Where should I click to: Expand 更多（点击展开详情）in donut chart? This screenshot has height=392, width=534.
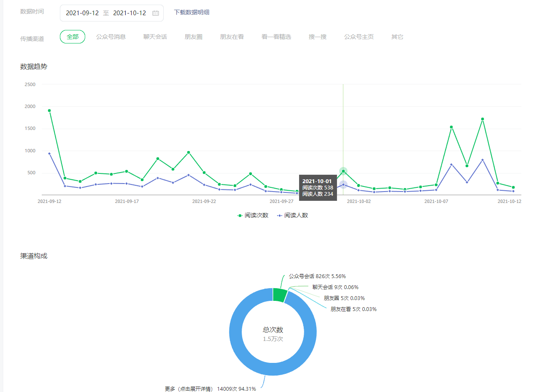(x=191, y=389)
